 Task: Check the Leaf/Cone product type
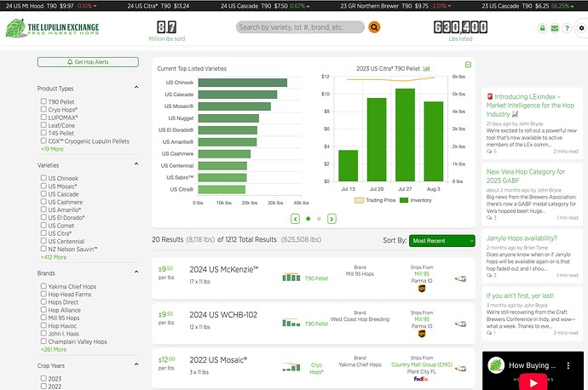click(43, 125)
